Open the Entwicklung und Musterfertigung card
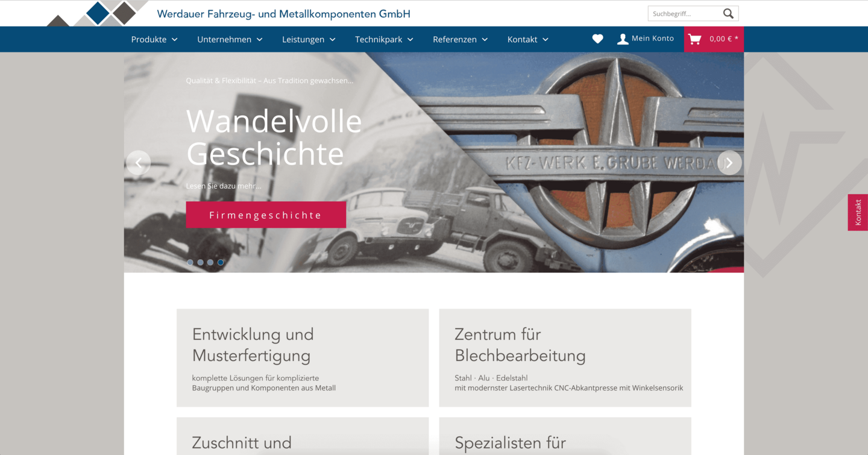The image size is (868, 455). pos(303,358)
